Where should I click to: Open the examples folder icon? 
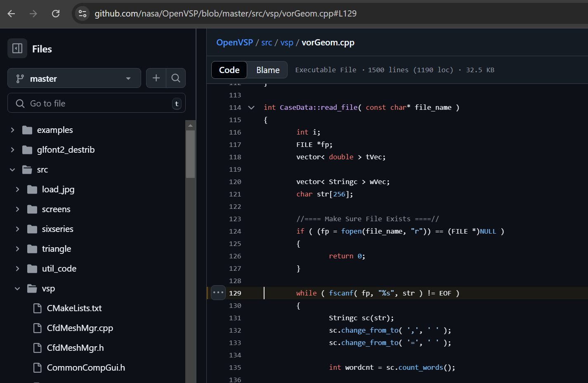pyautogui.click(x=27, y=130)
